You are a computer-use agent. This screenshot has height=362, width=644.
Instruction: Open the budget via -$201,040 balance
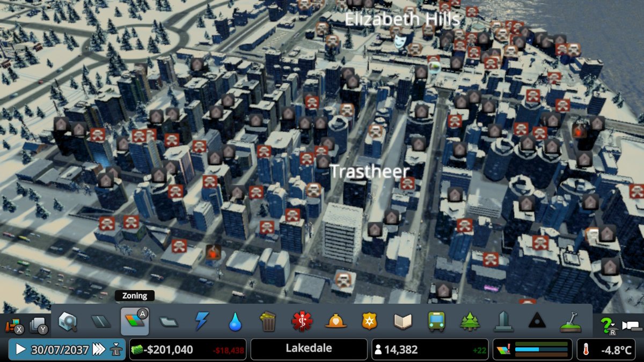(167, 350)
